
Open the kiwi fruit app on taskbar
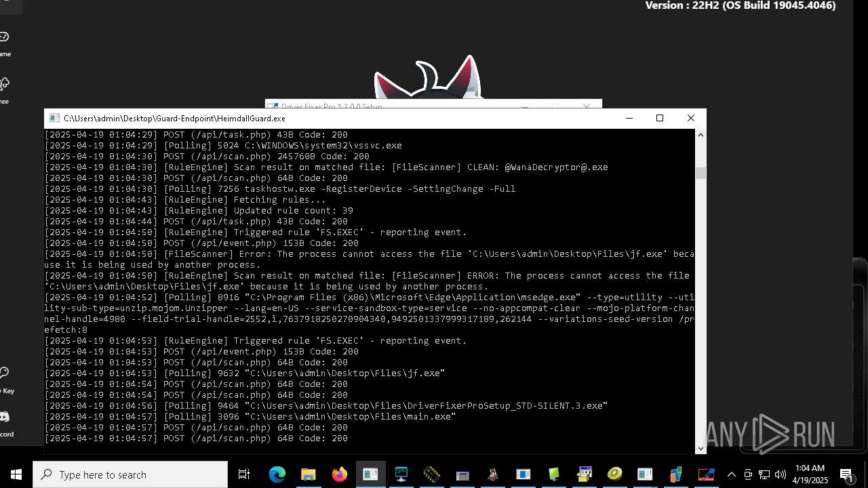(x=615, y=474)
